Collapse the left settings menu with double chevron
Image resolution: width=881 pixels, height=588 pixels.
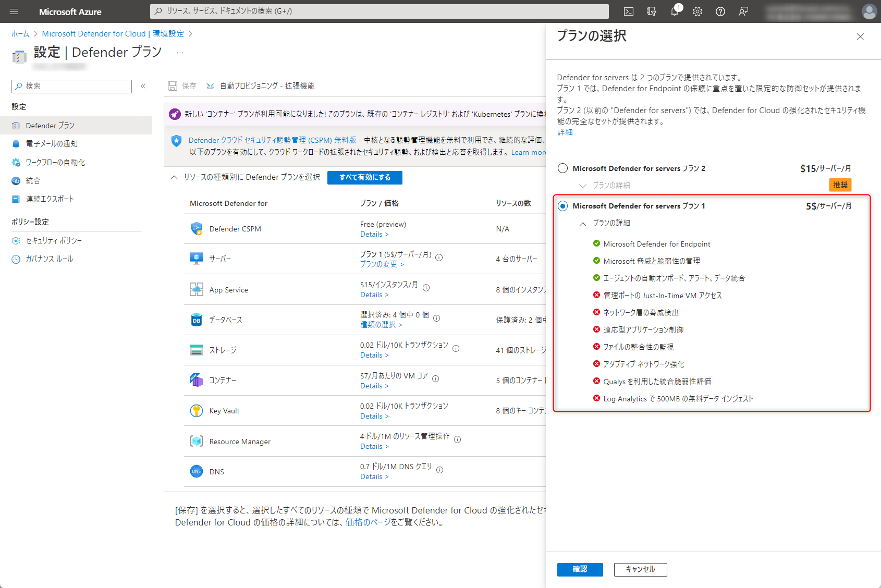[143, 86]
